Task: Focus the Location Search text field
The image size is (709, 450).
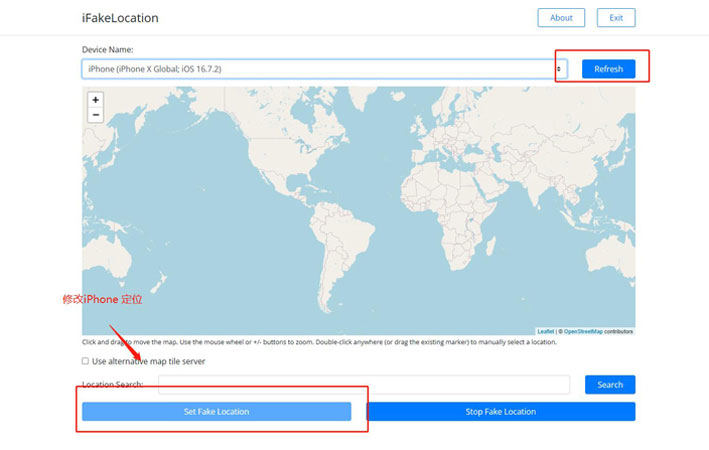Action: tap(364, 385)
